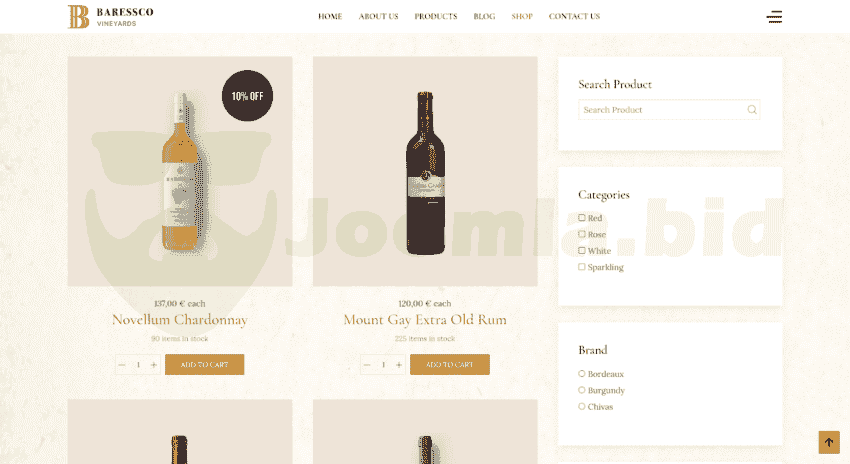Check the Red category checkbox
The image size is (850, 464).
(582, 217)
